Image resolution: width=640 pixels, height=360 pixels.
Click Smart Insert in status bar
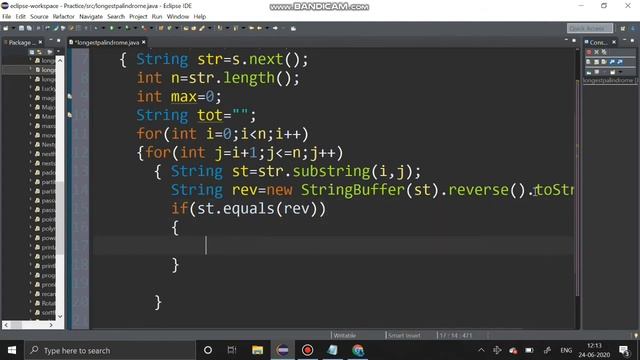[x=404, y=336]
